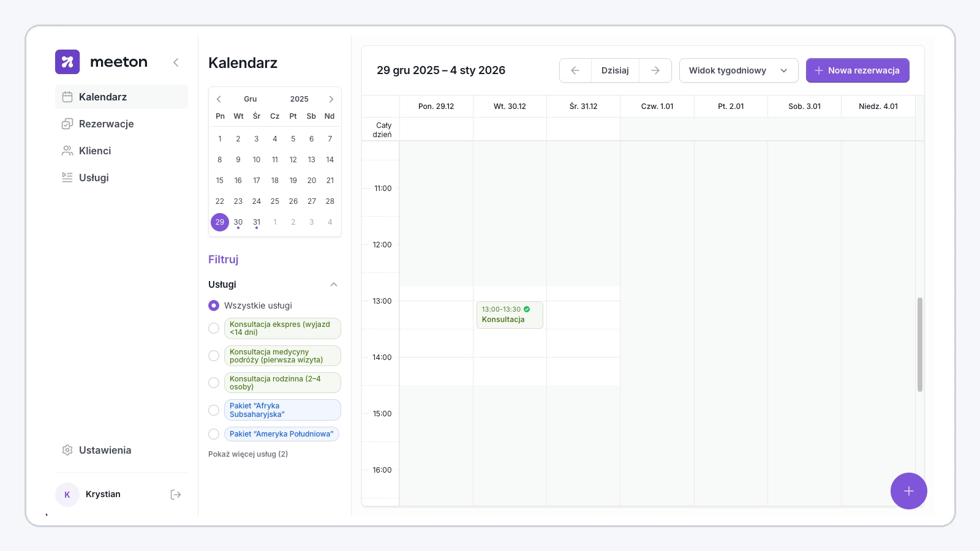Click the calendar vertical scrollbar
Image resolution: width=980 pixels, height=551 pixels.
coord(919,344)
